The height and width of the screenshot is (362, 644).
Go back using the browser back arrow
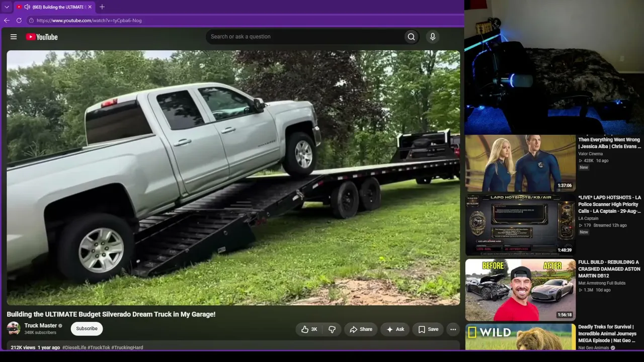click(7, 21)
